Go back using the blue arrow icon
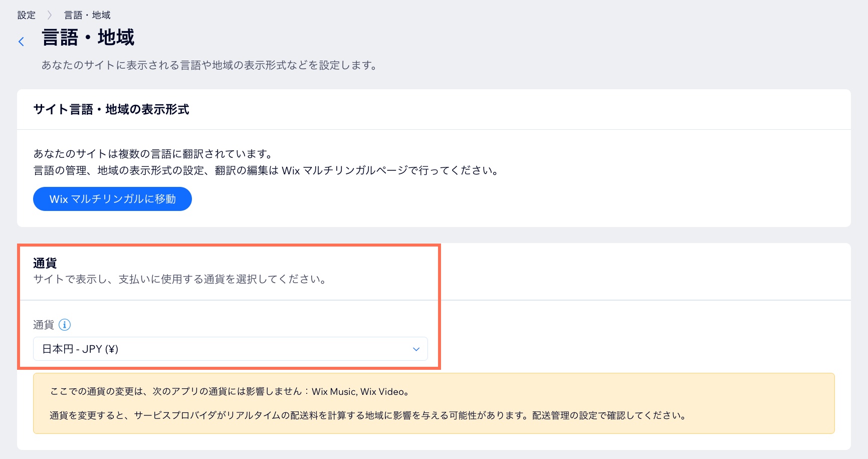The image size is (868, 459). coord(21,42)
